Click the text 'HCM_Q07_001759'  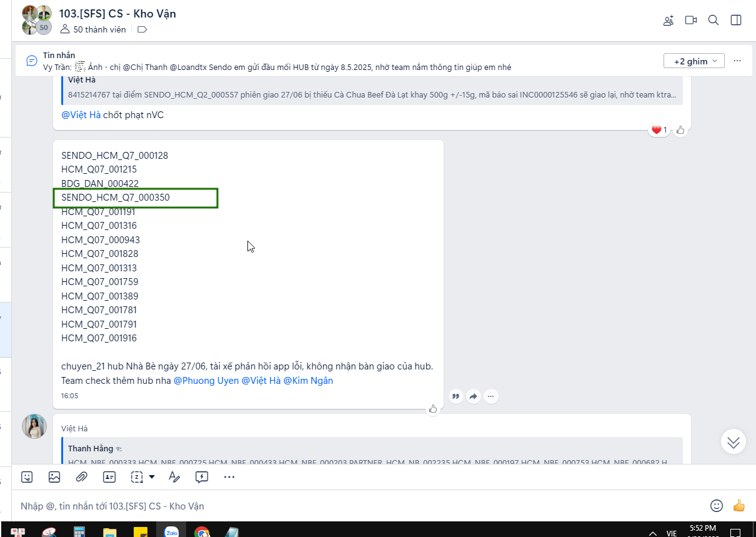100,282
